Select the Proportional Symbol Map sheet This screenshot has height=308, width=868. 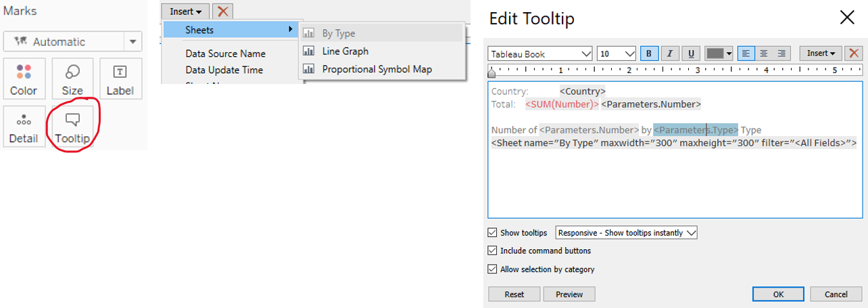[382, 69]
